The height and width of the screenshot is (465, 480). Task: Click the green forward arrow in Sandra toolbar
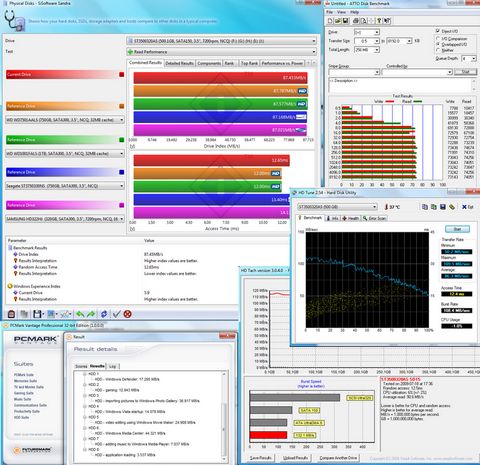(x=91, y=314)
